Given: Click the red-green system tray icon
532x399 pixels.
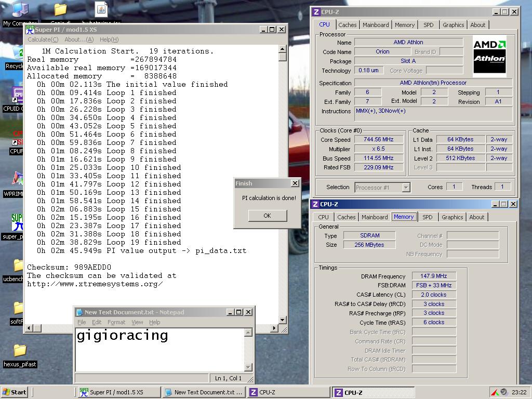Looking at the screenshot, I should tap(495, 392).
